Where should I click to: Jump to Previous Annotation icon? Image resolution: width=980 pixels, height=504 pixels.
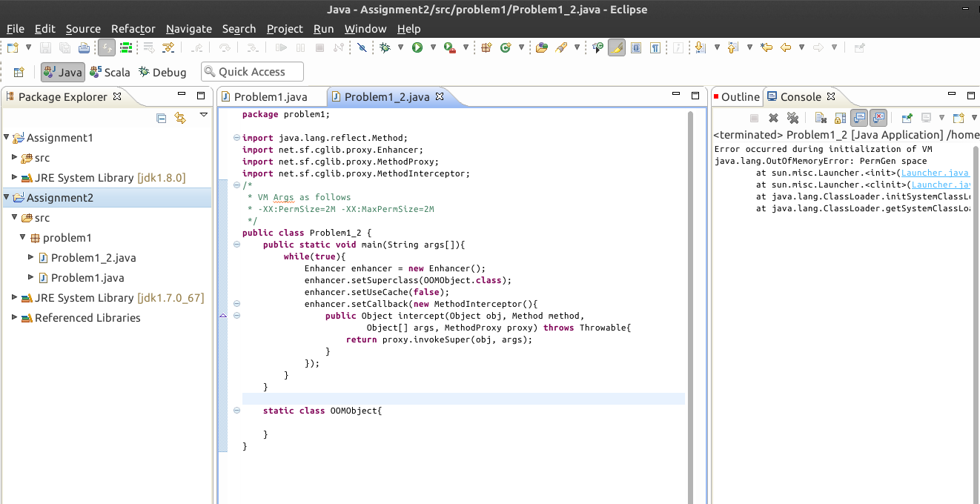[733, 47]
